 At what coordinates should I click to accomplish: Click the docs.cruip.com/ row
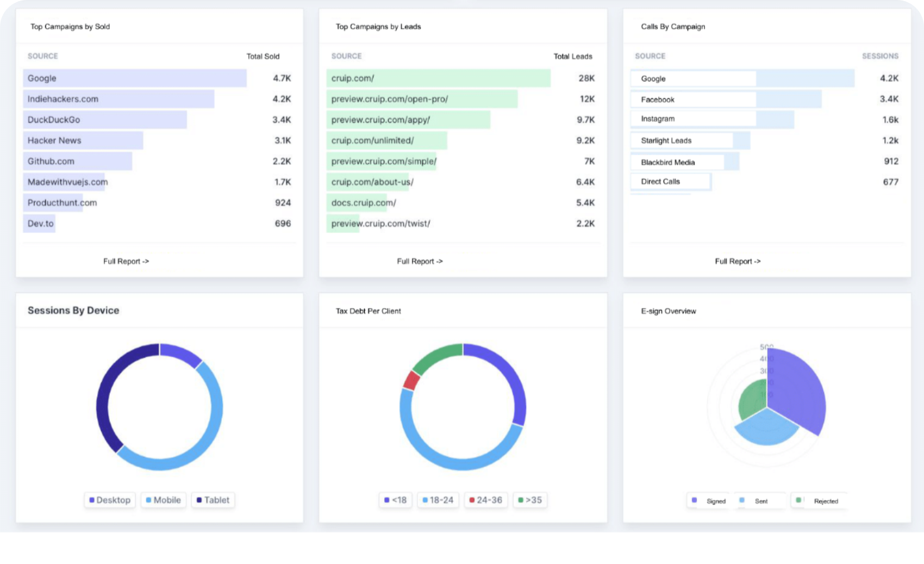[463, 202]
